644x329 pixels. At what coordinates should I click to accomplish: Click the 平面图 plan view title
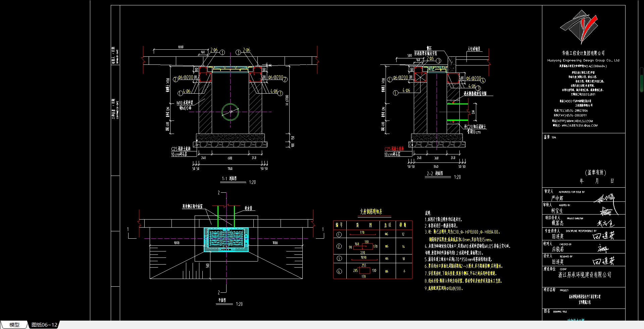click(x=222, y=300)
